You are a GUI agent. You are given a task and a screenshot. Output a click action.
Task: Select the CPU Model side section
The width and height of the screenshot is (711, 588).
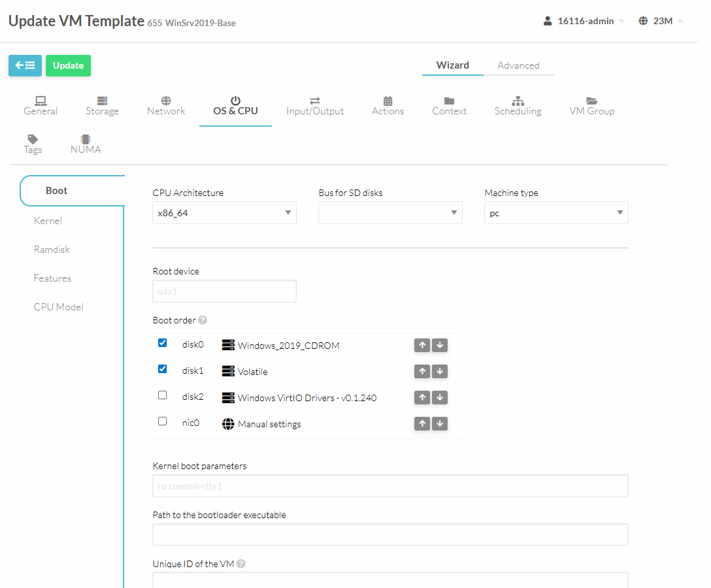pos(59,307)
